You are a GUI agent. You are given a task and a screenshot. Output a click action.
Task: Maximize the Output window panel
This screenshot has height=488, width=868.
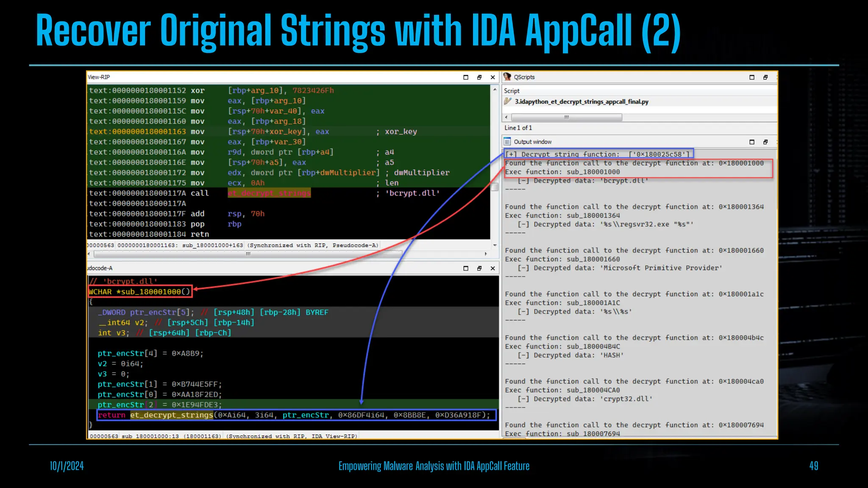pyautogui.click(x=752, y=142)
